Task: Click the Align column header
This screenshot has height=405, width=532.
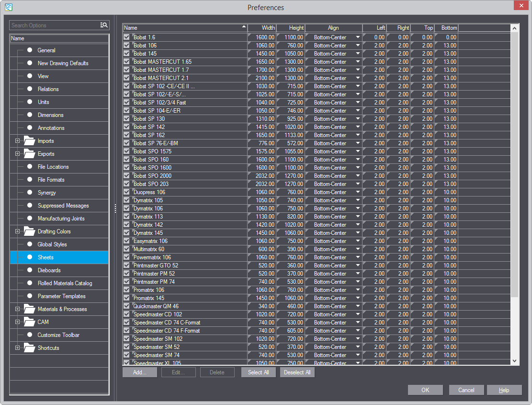Action: tap(334, 28)
